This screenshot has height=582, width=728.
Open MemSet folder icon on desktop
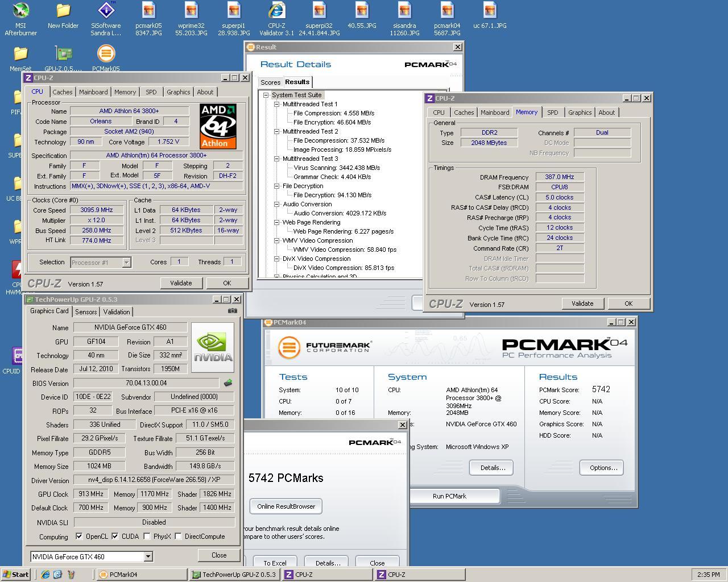point(20,59)
